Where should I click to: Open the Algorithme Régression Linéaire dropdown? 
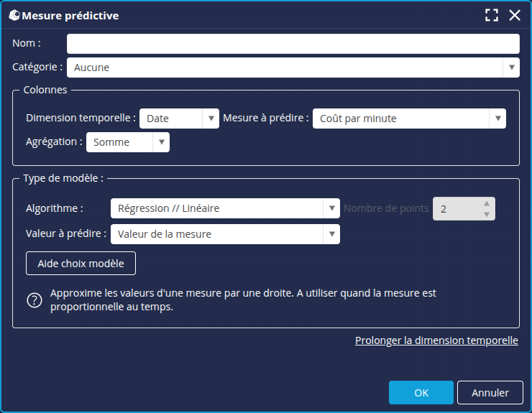225,208
